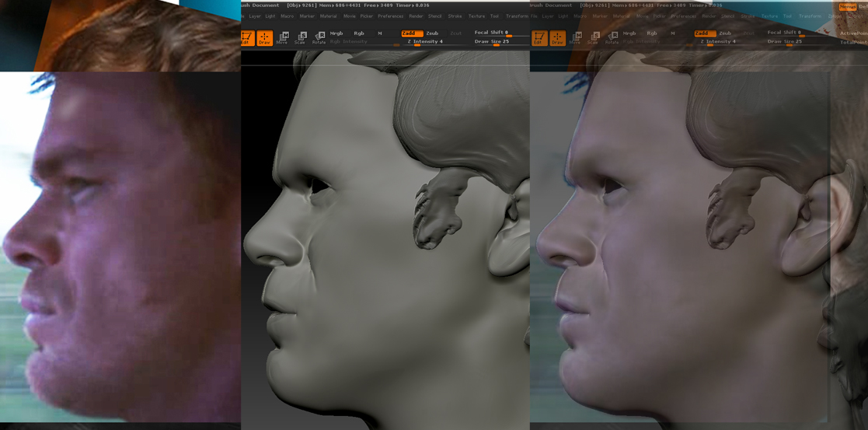Open Macro menu in middle ZBrush panel
The height and width of the screenshot is (430, 868).
(287, 16)
